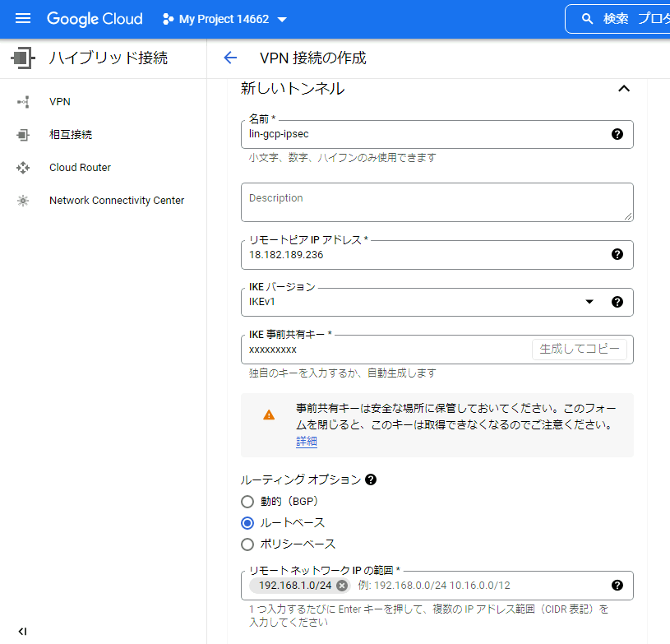Select the 動的（BGP）routing option
Viewport: 670px width, 644px height.
click(x=247, y=502)
